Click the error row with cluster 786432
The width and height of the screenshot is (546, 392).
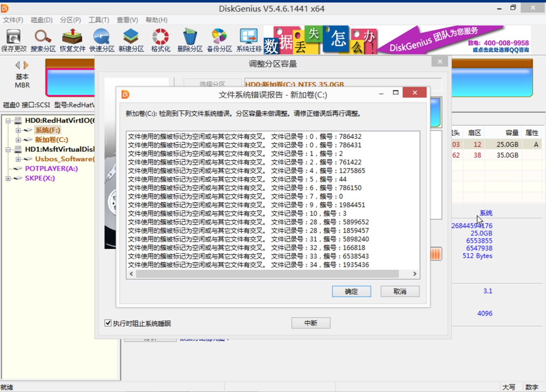tap(245, 136)
